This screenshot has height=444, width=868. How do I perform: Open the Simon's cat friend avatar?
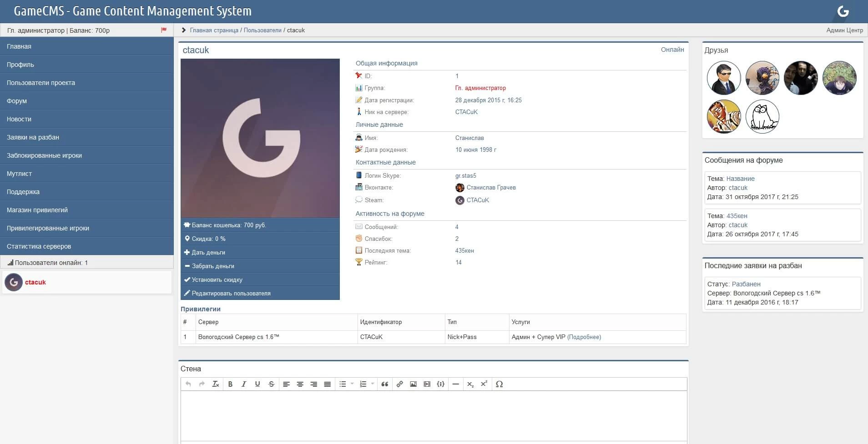[x=762, y=117]
